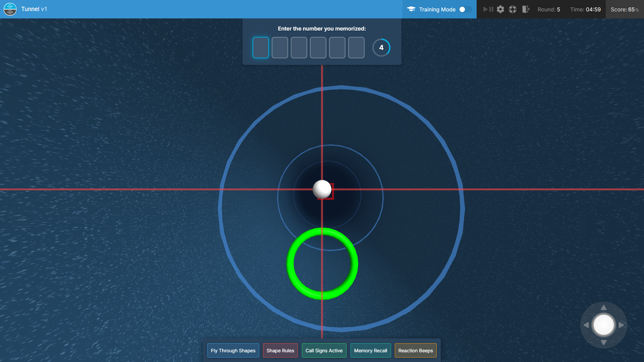Select the Fly Through Shapes tab

coord(233,351)
